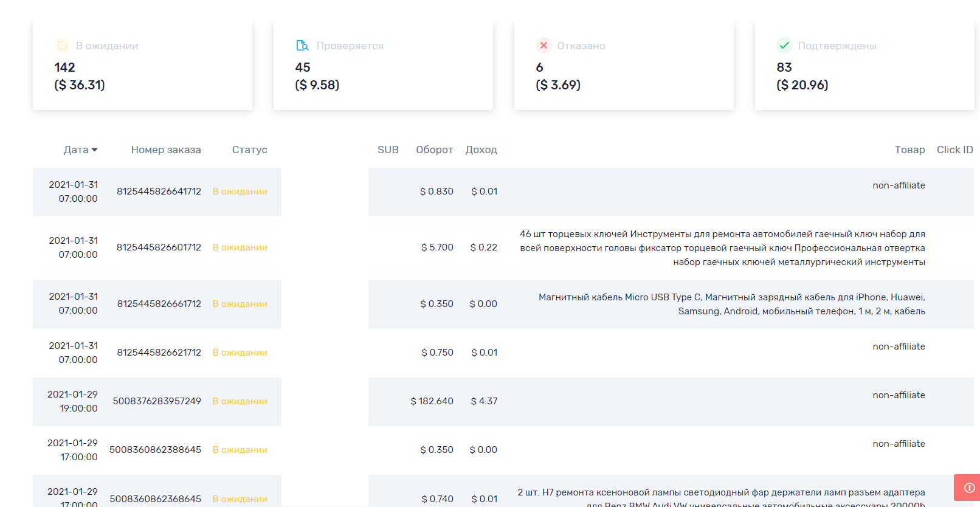
Task: Click the pending spinner icon in the В ожидании card
Action: pos(62,46)
